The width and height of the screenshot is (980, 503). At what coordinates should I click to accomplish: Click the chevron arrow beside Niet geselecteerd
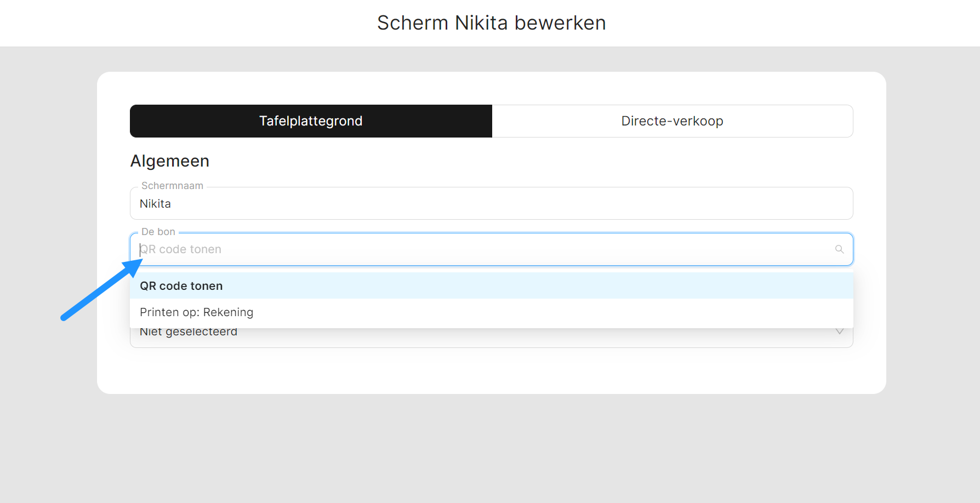(x=839, y=332)
